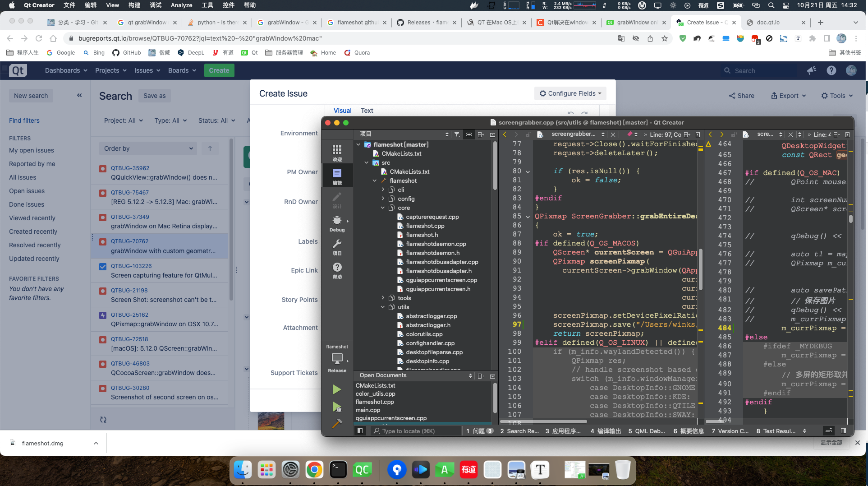Expand the cli folder
868x486 pixels.
[x=383, y=190]
